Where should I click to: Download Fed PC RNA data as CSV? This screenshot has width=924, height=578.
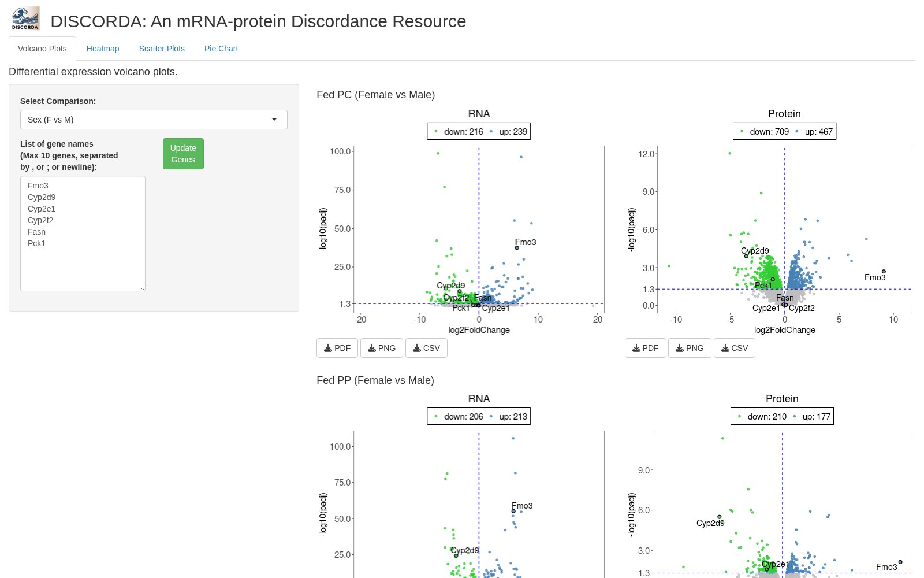426,348
